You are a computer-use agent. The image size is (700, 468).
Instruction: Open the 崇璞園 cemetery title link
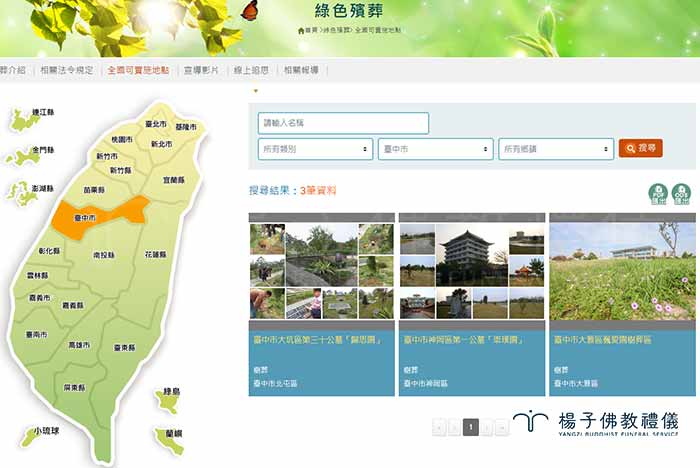pos(464,340)
